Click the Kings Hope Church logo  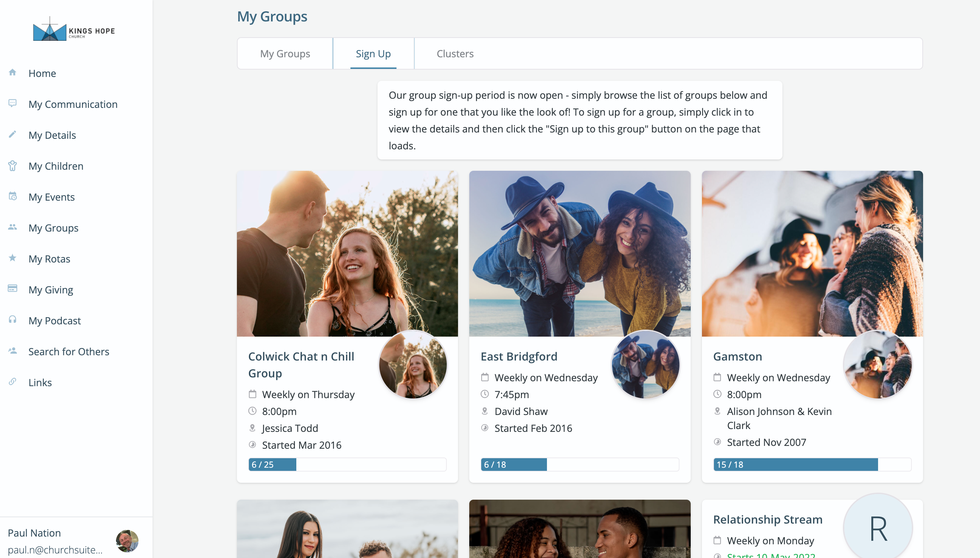tap(74, 29)
